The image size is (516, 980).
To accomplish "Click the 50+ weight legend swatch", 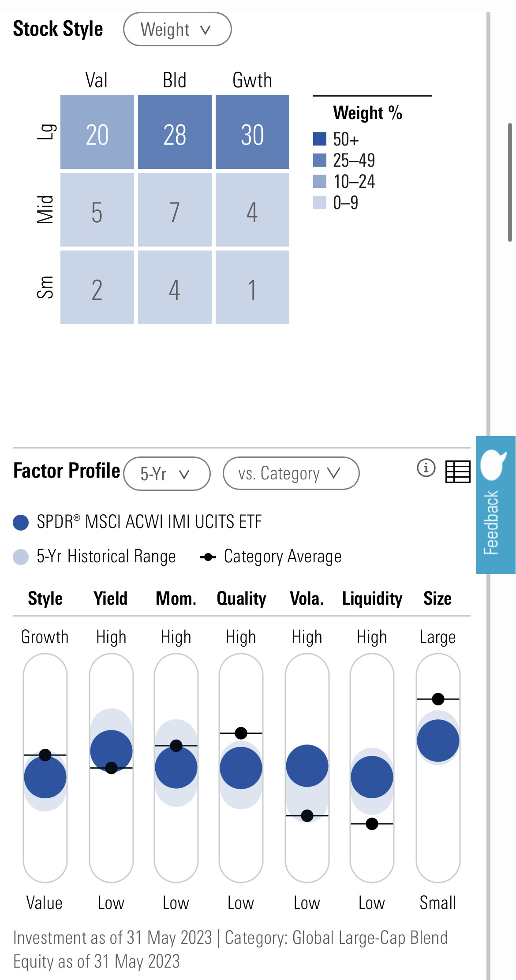I will point(320,139).
